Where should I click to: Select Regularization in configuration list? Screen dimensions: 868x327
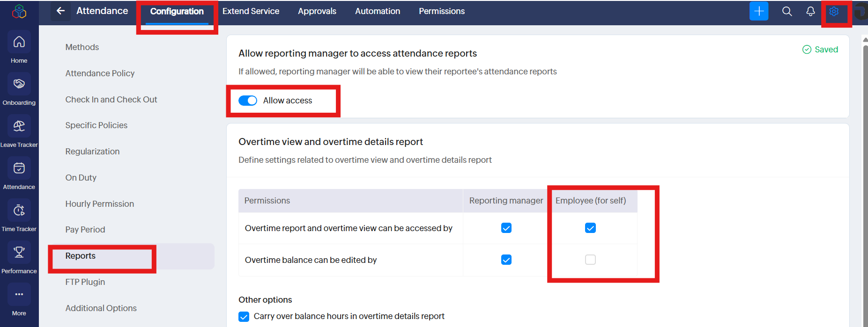click(x=92, y=152)
